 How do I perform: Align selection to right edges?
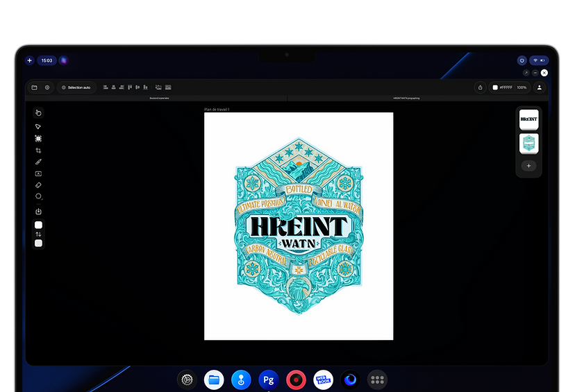(x=122, y=87)
